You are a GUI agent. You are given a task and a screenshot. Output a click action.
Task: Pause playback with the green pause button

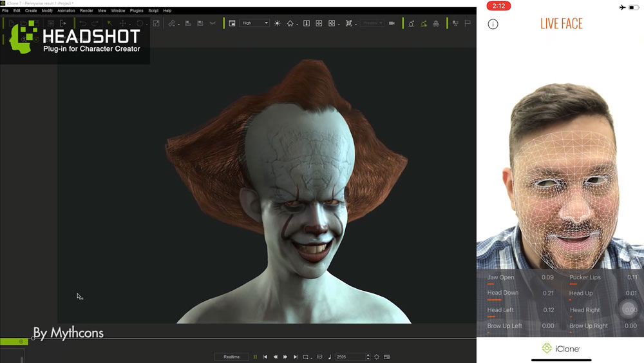(x=255, y=357)
